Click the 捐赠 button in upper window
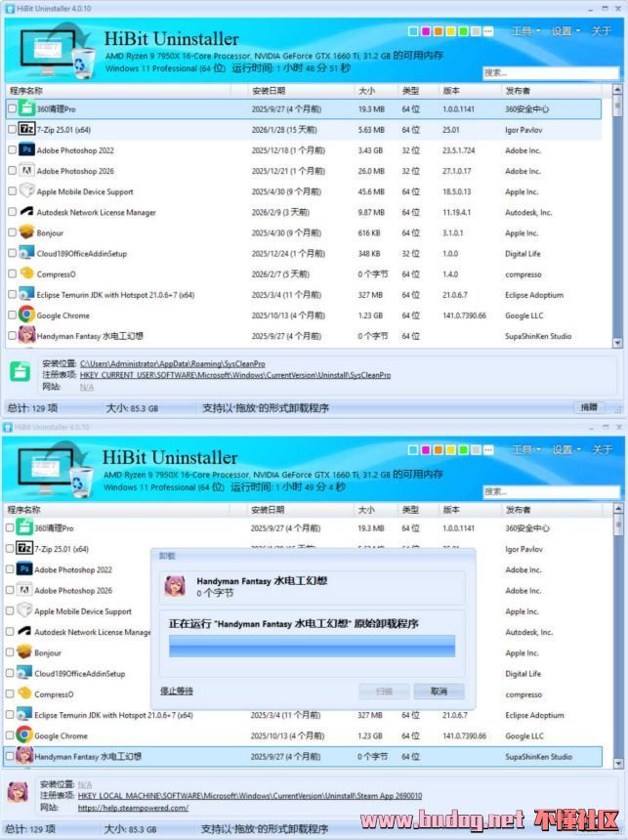Image resolution: width=628 pixels, height=840 pixels. point(589,407)
